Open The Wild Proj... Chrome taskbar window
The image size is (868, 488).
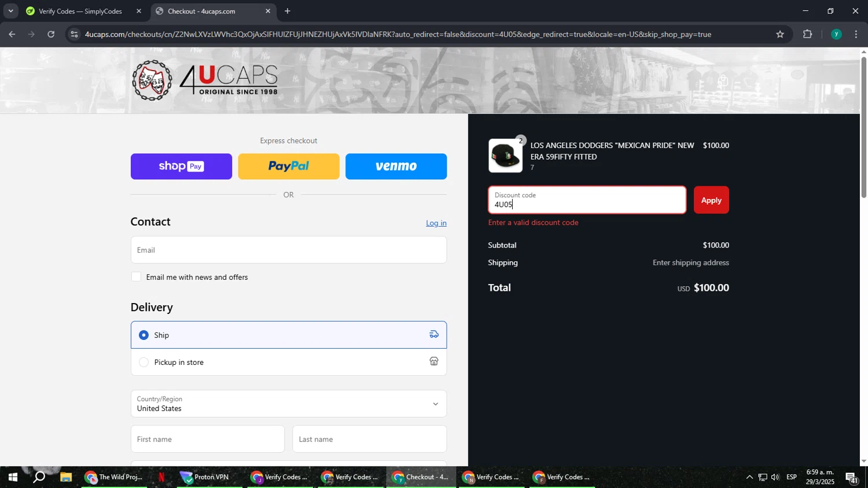114,478
